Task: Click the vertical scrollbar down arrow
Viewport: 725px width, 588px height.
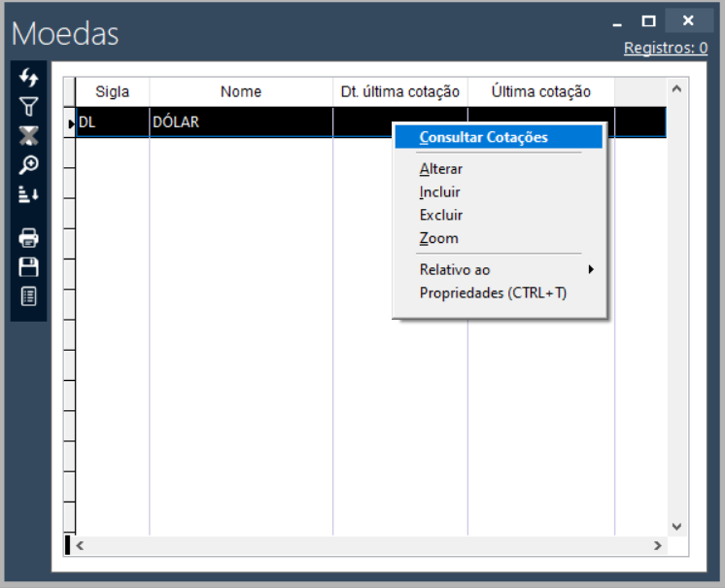Action: tap(677, 526)
